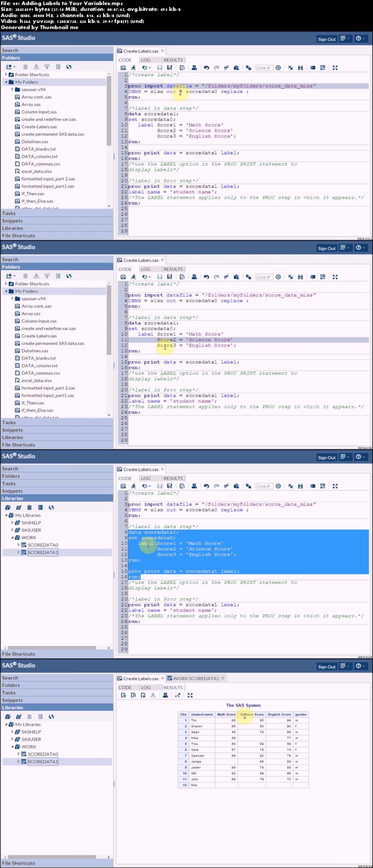Open Snippets section in the selected-code frame
This screenshot has height=868, width=373.
pyautogui.click(x=57, y=491)
